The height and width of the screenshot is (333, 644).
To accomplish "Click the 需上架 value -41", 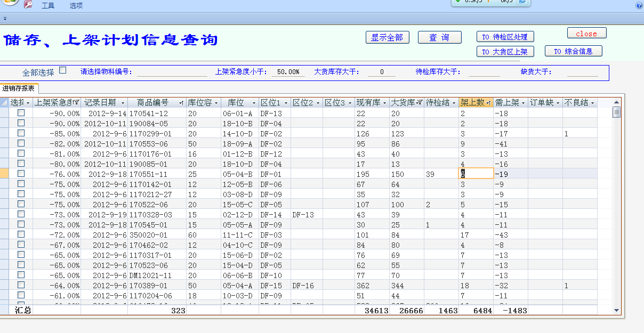I will tap(511, 143).
